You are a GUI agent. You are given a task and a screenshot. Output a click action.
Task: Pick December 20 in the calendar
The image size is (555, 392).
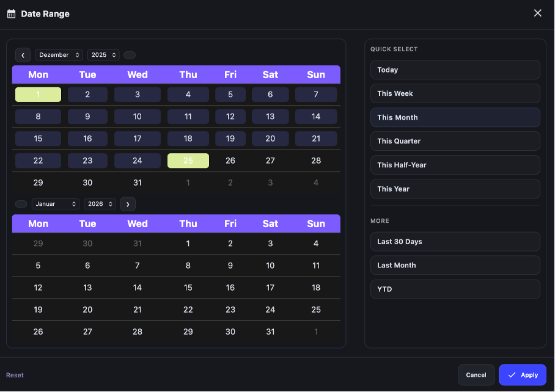pyautogui.click(x=270, y=139)
